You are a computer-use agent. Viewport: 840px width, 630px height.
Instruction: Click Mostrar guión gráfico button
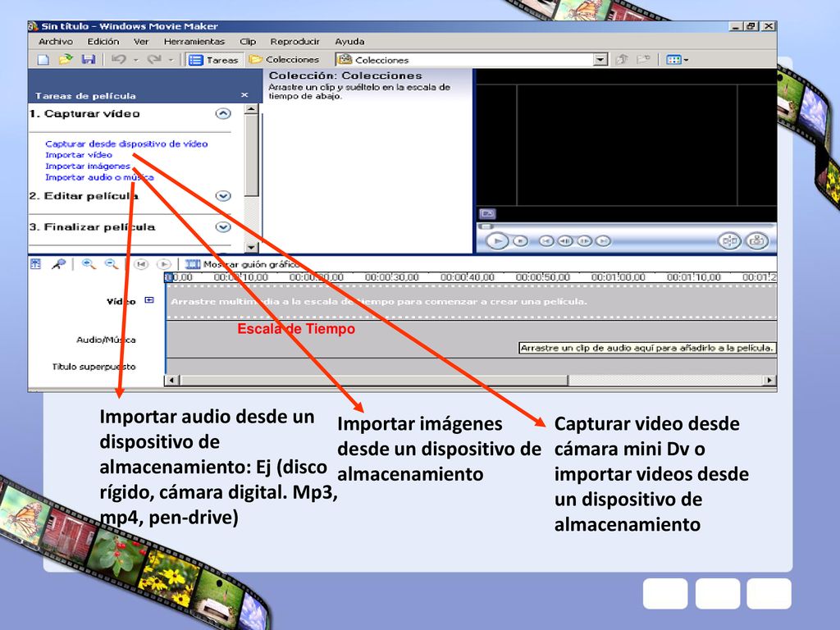pos(242,264)
